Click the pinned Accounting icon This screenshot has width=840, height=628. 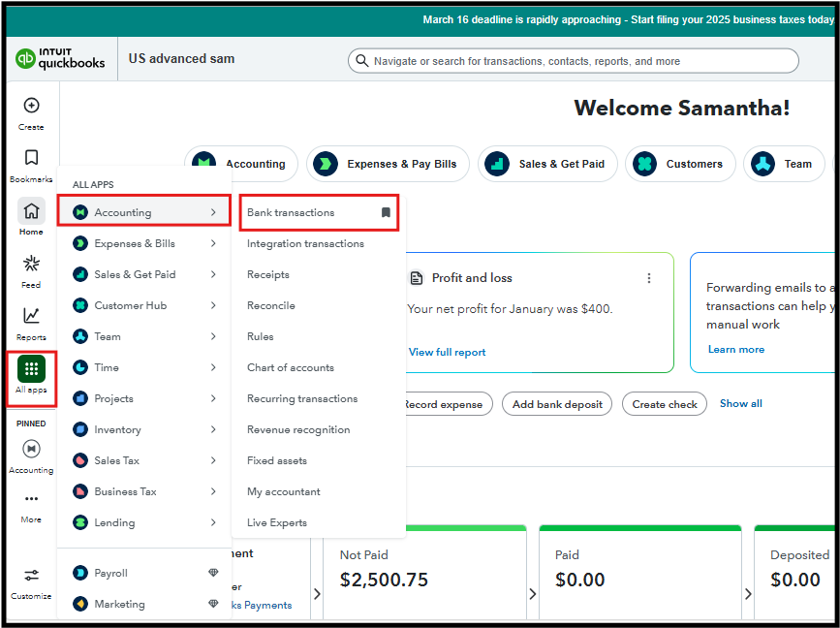[31, 449]
